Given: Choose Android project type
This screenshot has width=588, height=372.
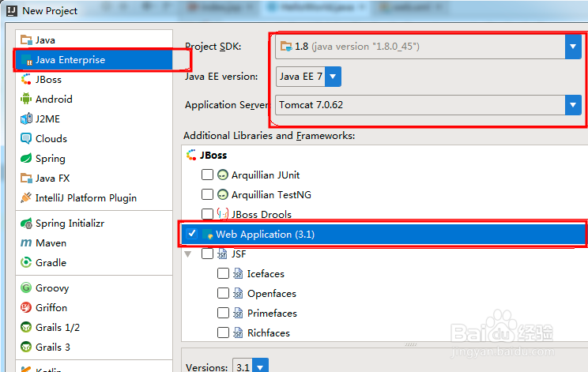Looking at the screenshot, I should click(x=94, y=99).
